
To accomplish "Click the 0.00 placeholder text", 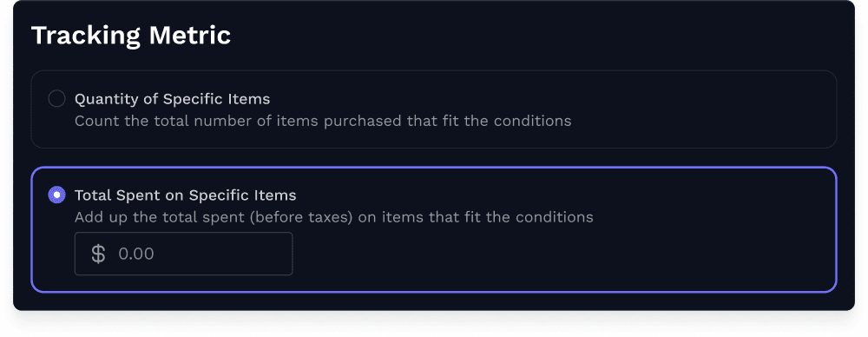I will [x=136, y=254].
